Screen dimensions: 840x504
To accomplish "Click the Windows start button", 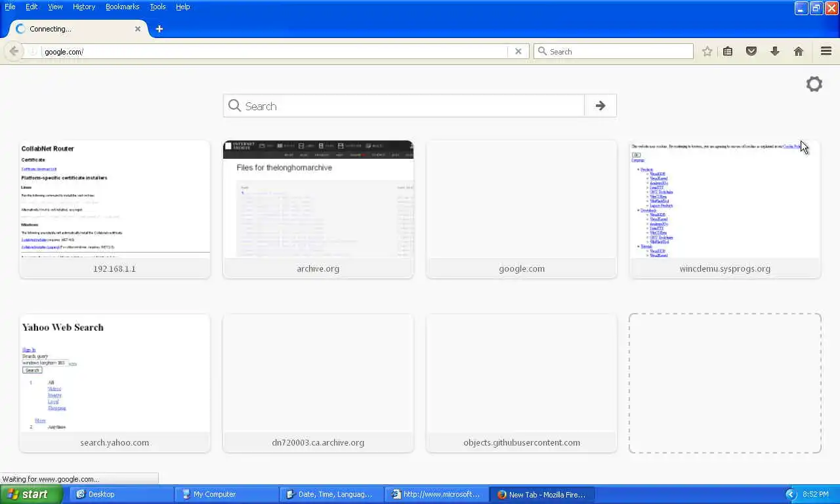I will (31, 494).
